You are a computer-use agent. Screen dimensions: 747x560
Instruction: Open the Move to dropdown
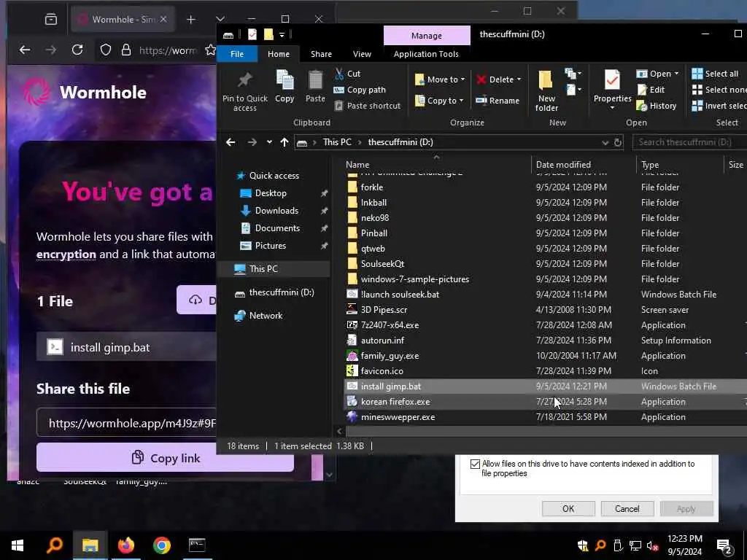coord(439,79)
